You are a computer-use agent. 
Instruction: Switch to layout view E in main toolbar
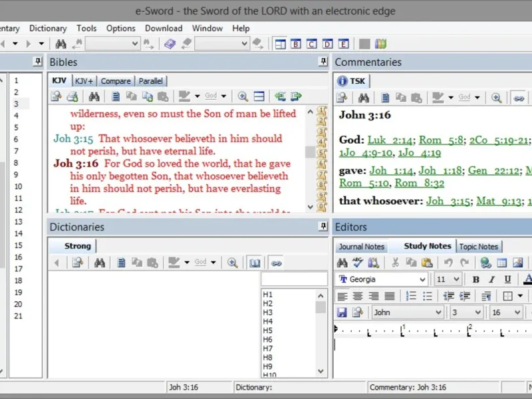pyautogui.click(x=343, y=44)
